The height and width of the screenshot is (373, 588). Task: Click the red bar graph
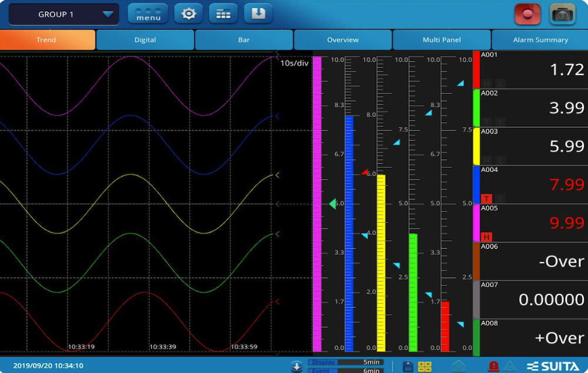tap(445, 327)
